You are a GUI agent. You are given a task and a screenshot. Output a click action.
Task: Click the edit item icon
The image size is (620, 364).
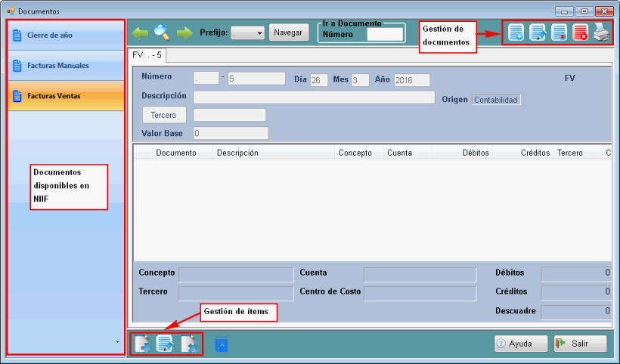[165, 344]
